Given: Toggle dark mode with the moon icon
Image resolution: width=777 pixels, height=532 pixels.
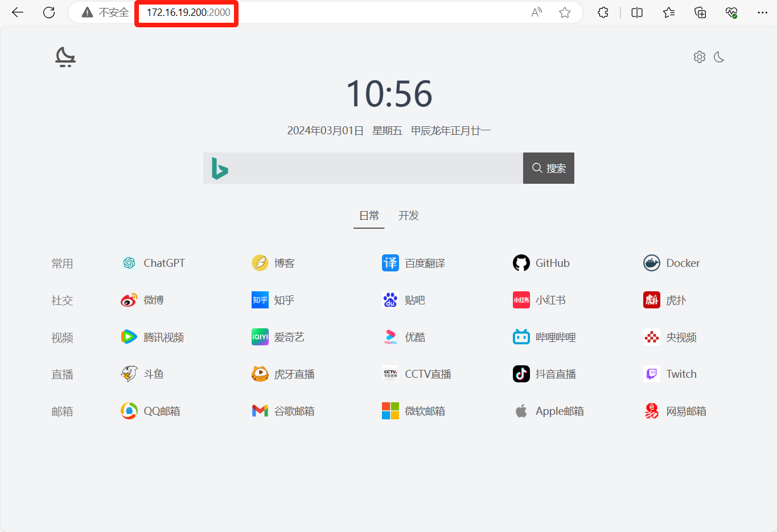Looking at the screenshot, I should (x=719, y=57).
